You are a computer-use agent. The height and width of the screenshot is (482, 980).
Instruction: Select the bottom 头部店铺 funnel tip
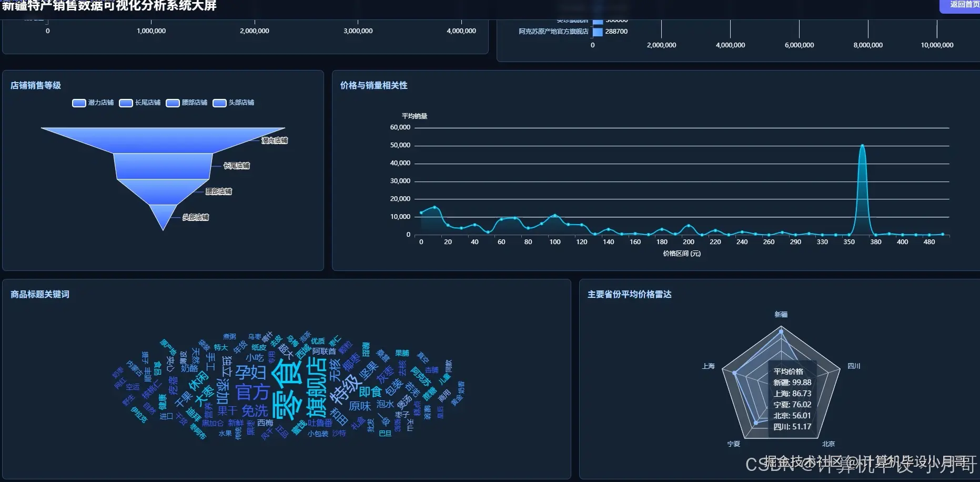tap(163, 215)
